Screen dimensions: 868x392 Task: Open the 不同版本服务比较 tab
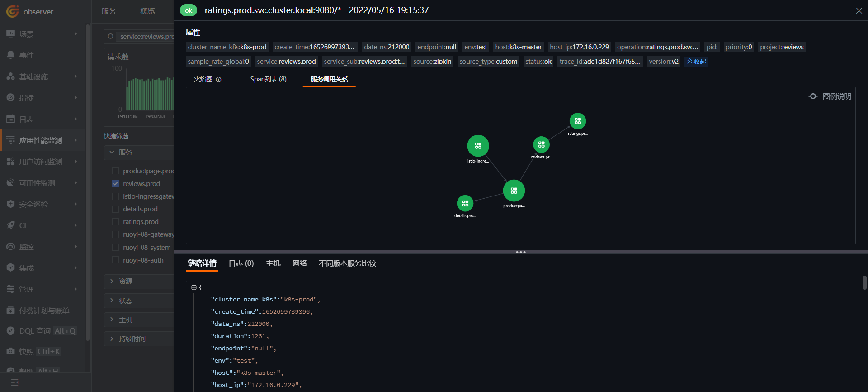pyautogui.click(x=347, y=263)
